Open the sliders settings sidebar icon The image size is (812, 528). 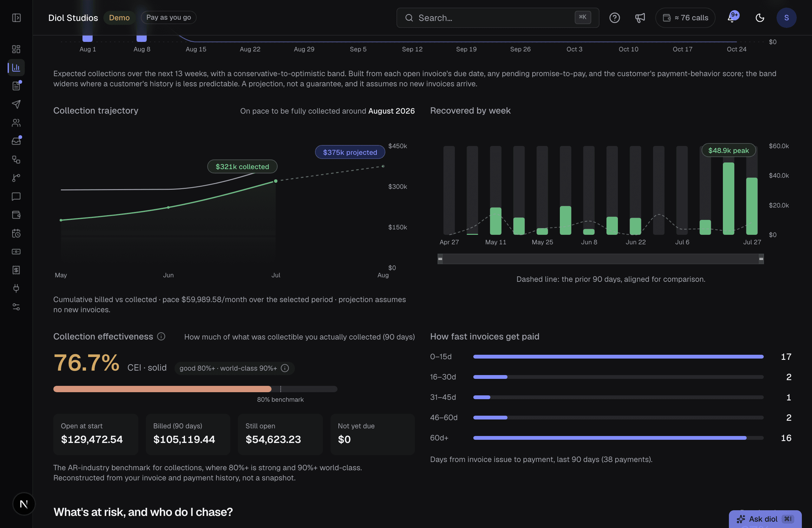pyautogui.click(x=16, y=307)
